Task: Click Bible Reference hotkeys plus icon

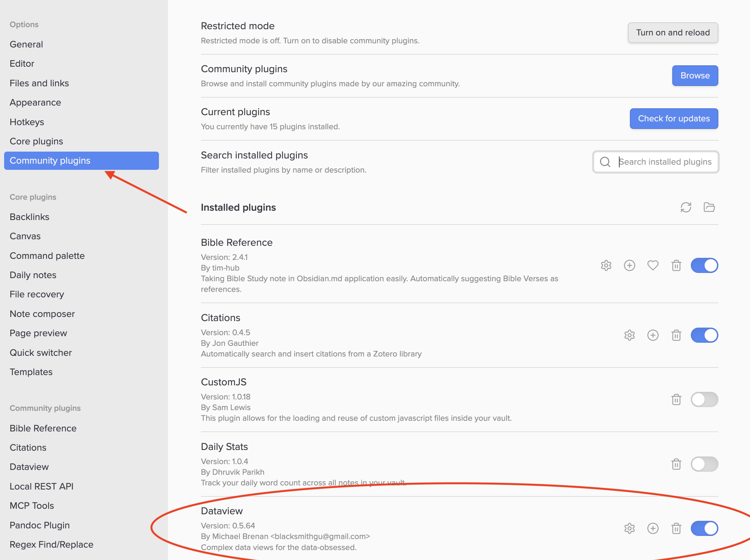Action: [x=629, y=265]
